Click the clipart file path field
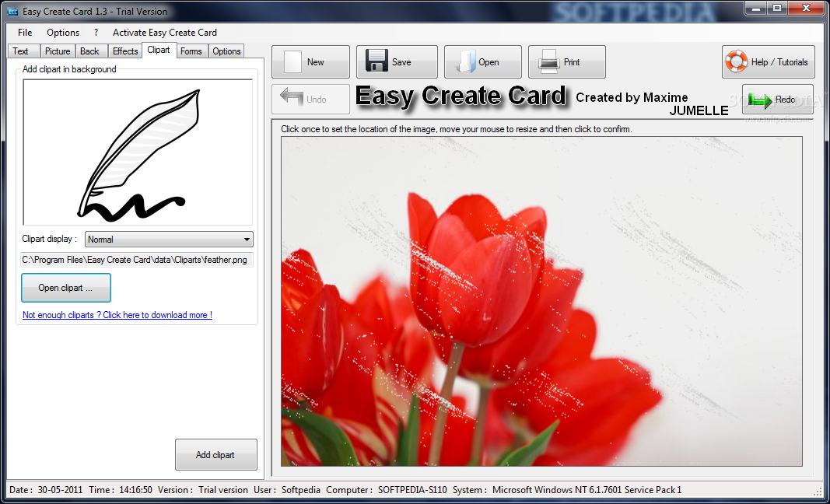Viewport: 830px width, 504px height. pos(137,260)
